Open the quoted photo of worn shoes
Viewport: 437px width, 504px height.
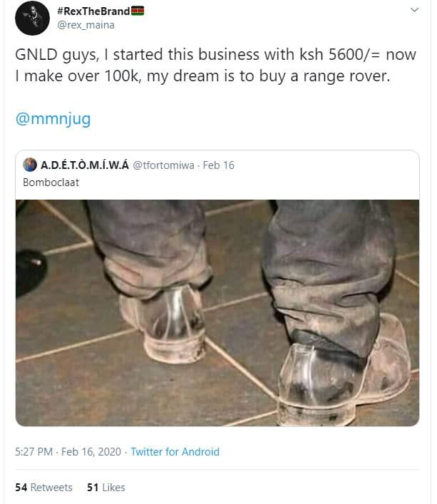pyautogui.click(x=217, y=312)
